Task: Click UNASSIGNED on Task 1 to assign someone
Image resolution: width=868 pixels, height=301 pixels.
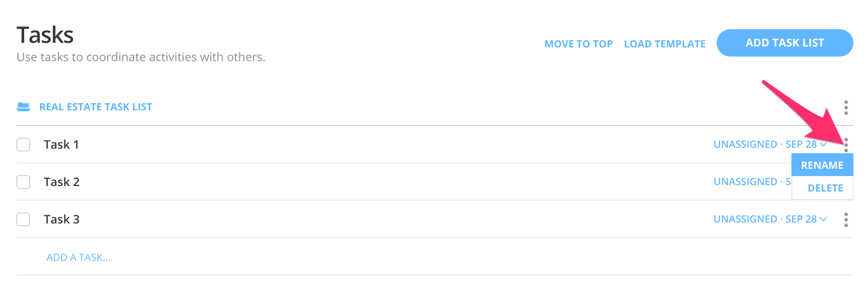Action: tap(744, 144)
